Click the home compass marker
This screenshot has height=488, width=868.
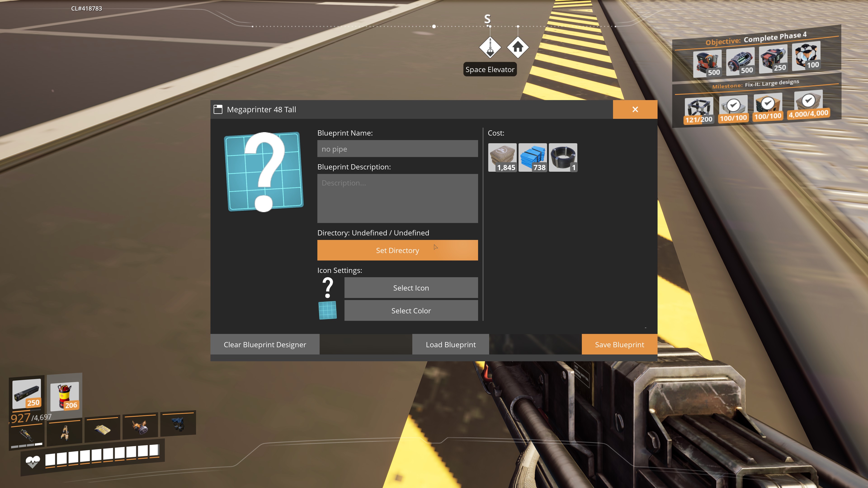[518, 47]
